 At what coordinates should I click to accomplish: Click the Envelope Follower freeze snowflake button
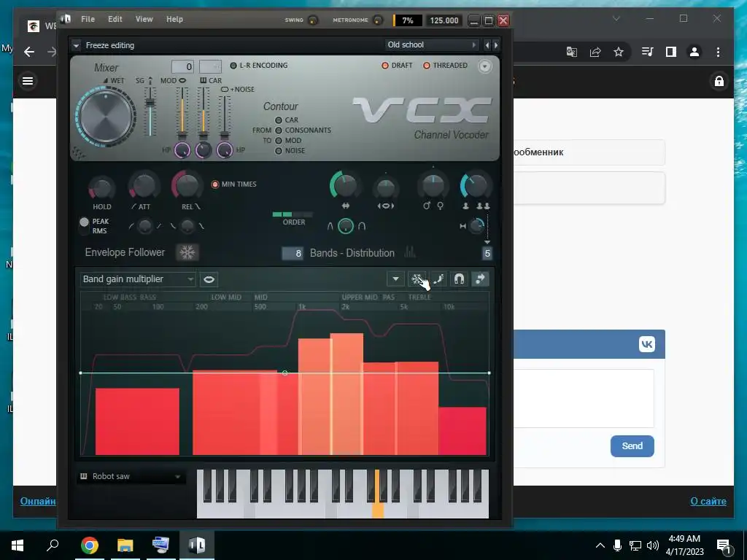click(187, 252)
